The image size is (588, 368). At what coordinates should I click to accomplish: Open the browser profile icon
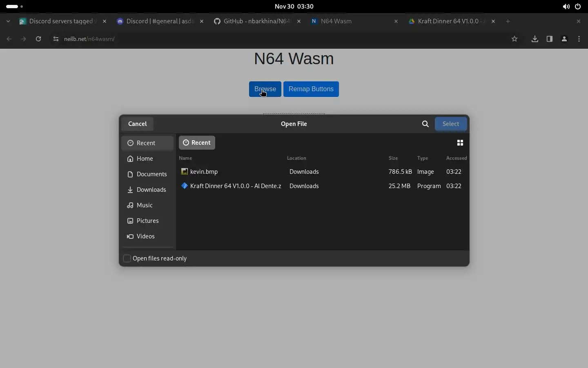pyautogui.click(x=565, y=39)
